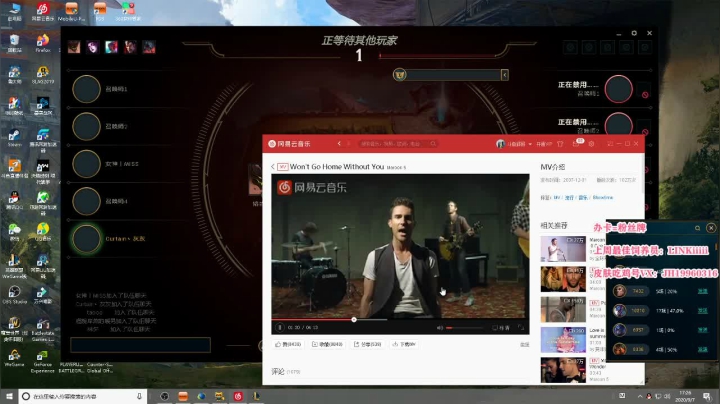The image size is (720, 404).
Task: Switch NetEase Music to mini mode icon
Action: coord(610,144)
